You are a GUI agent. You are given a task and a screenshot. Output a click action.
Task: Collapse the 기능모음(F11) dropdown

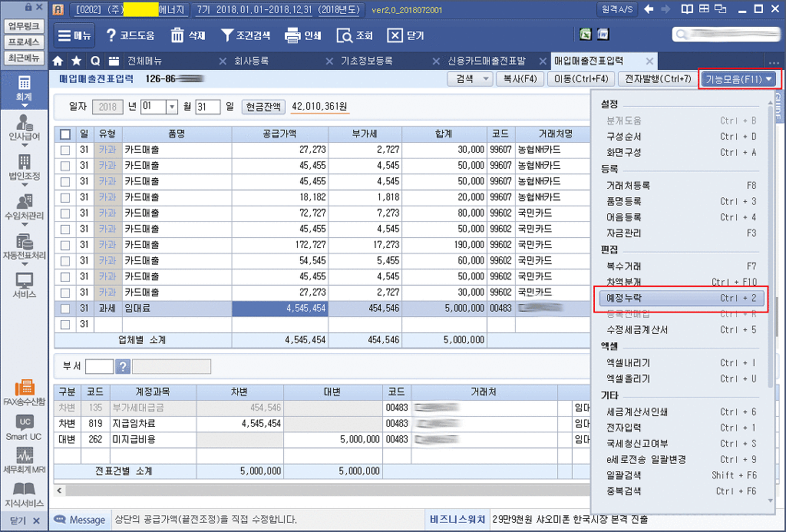[x=739, y=78]
